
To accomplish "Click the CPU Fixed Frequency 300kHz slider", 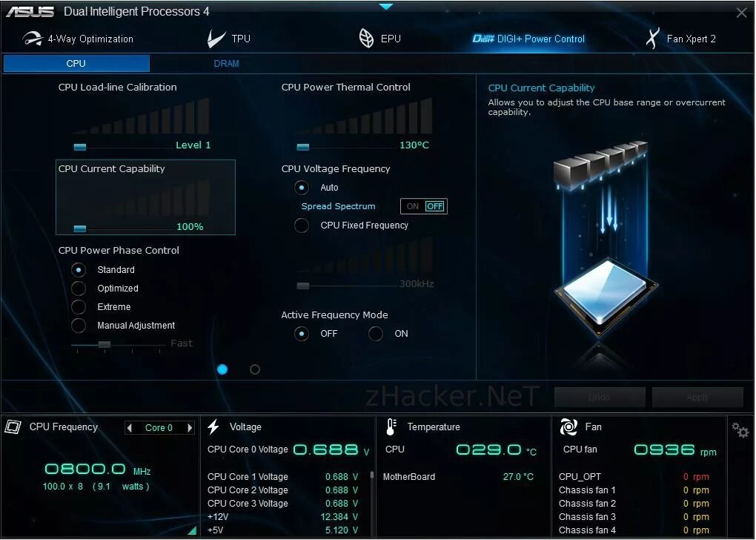I will pyautogui.click(x=303, y=286).
